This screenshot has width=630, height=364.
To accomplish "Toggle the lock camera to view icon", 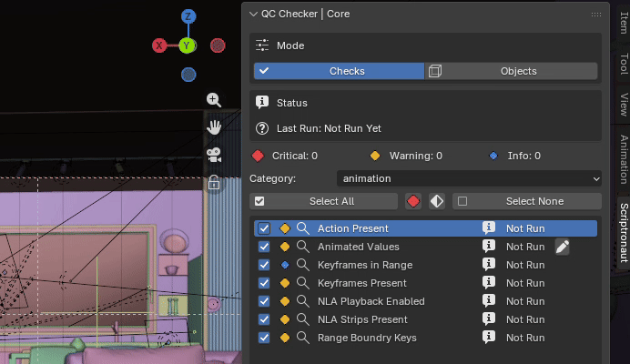I will click(214, 183).
